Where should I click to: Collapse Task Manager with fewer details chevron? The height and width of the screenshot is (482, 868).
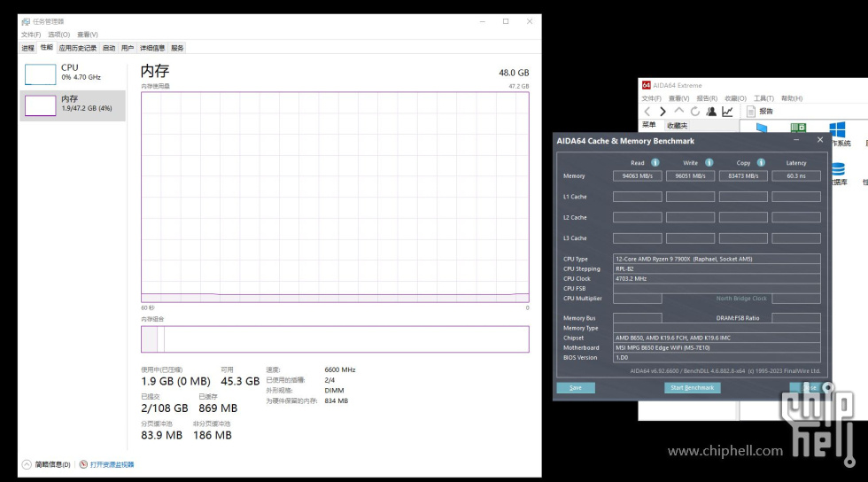(x=27, y=464)
